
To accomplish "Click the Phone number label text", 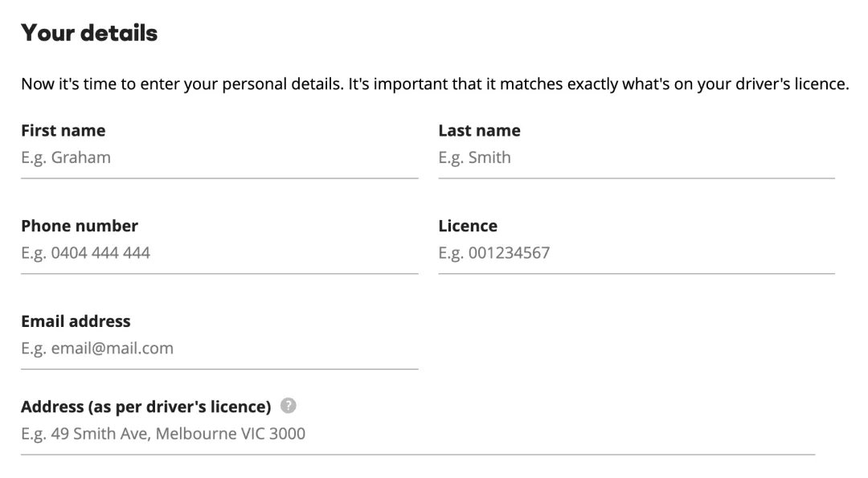I will (80, 226).
